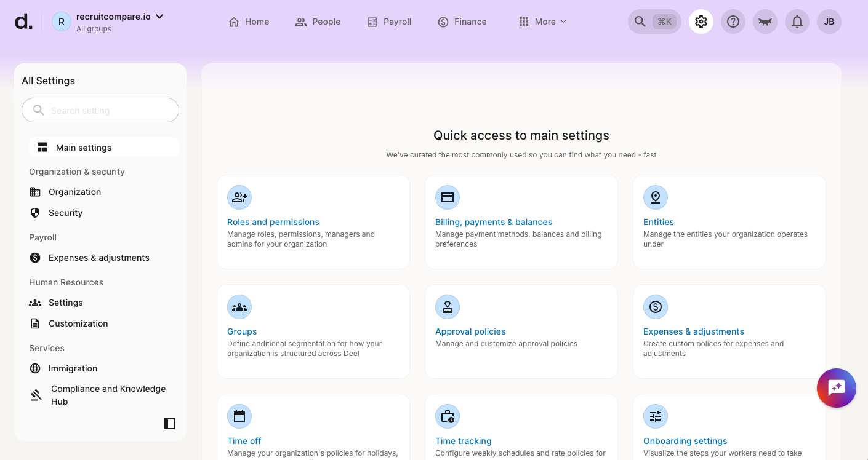868x460 pixels.
Task: Click the search magnifier button with ⌘K
Action: point(654,22)
